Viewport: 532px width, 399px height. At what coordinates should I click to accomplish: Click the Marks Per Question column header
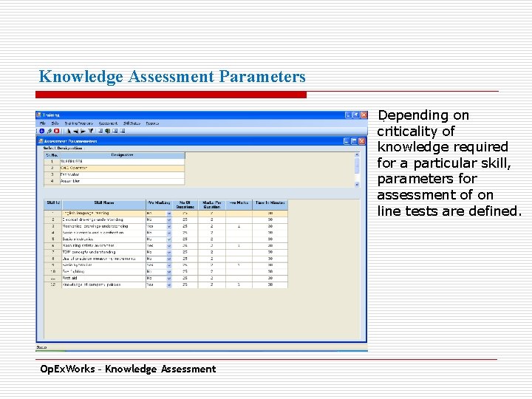[212, 205]
